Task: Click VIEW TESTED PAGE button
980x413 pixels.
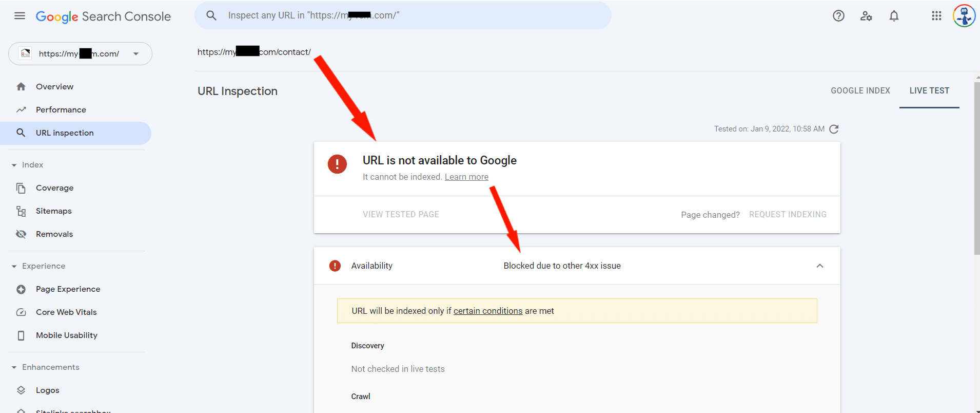Action: tap(401, 215)
